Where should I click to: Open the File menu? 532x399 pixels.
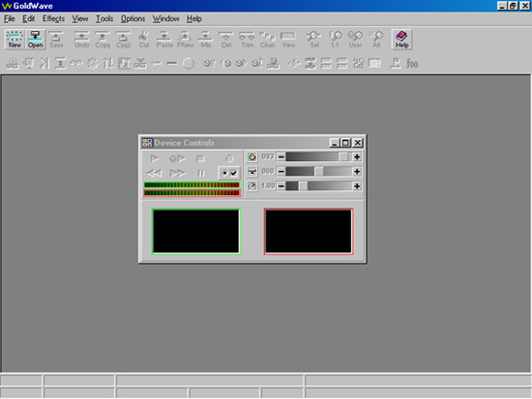9,18
